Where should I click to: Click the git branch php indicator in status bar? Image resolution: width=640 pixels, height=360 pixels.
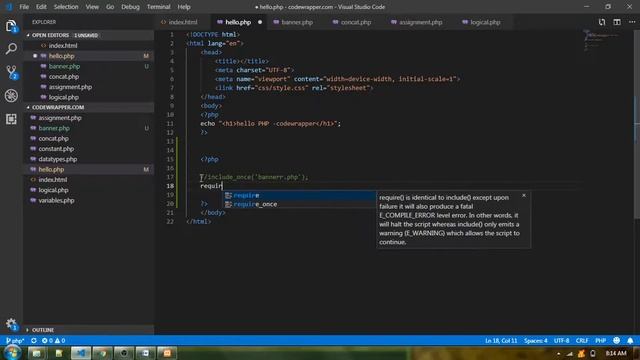point(15,340)
